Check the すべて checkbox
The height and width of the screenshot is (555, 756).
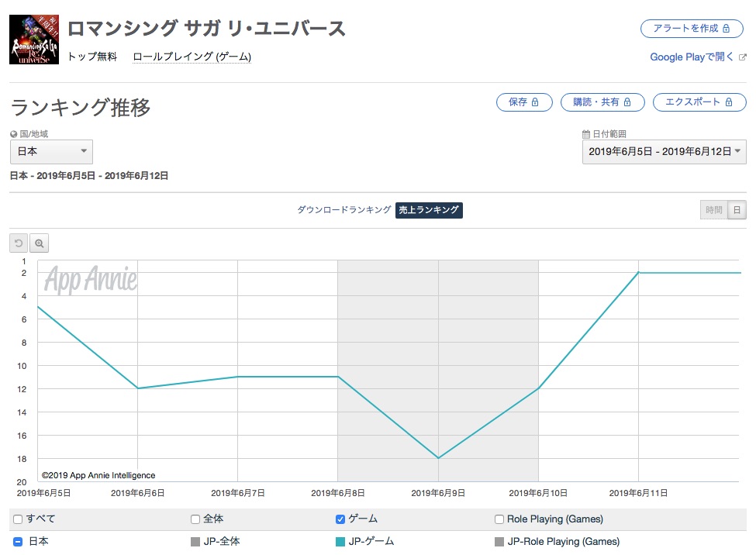(x=18, y=519)
